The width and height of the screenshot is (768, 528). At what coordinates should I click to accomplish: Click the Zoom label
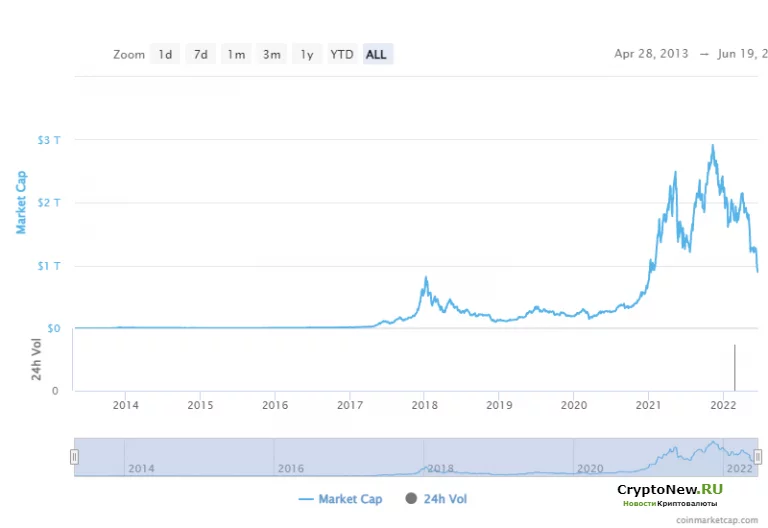click(x=129, y=54)
